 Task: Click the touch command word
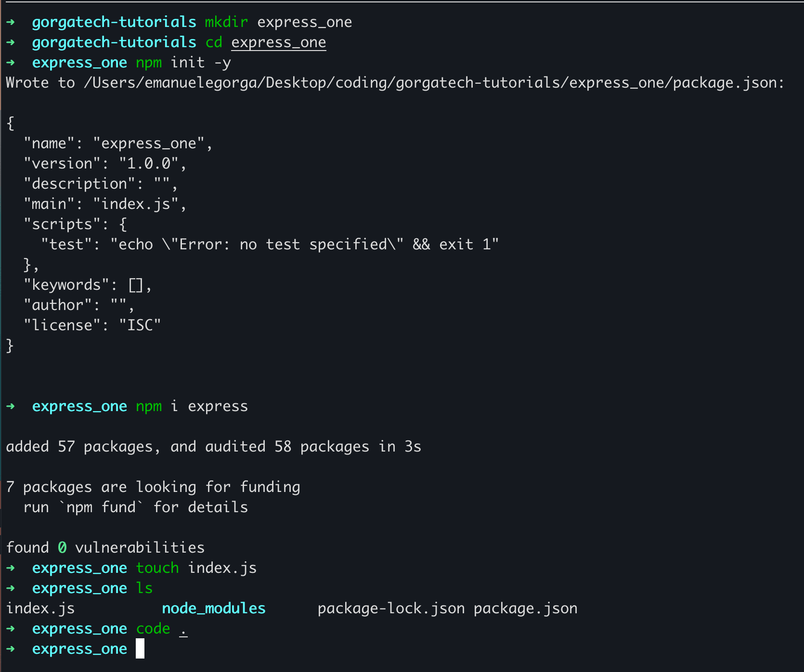(x=157, y=568)
